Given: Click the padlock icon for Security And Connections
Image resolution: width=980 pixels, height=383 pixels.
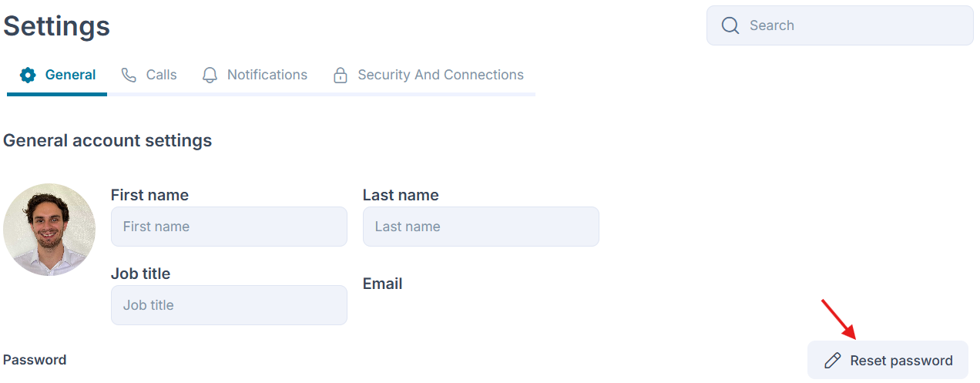Looking at the screenshot, I should point(340,75).
